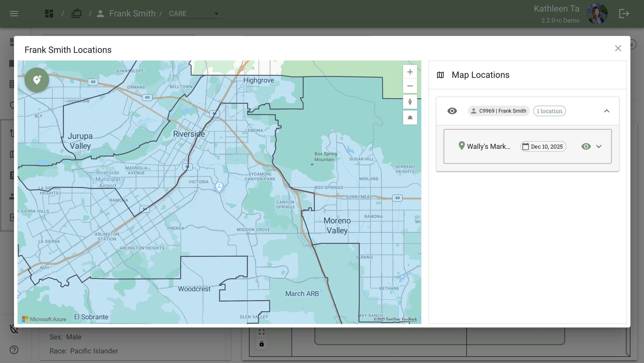Screen dimensions: 644x363
Task: Click the cases briefcase breadcrumb icon
Action: 76,14
